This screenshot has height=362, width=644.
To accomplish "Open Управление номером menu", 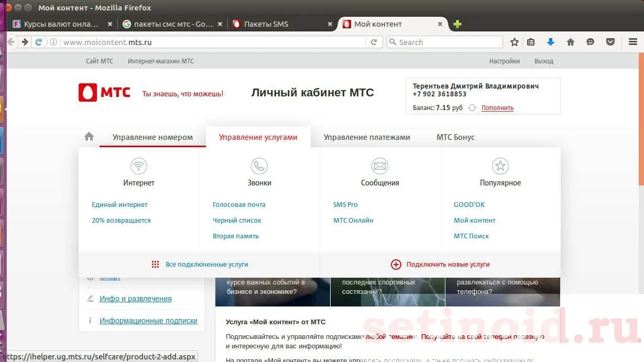I will click(x=152, y=137).
